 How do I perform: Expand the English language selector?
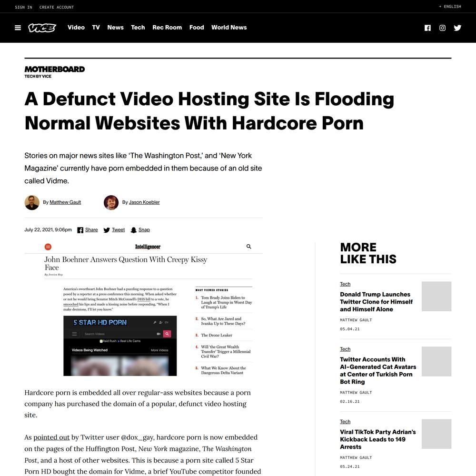(x=450, y=6)
